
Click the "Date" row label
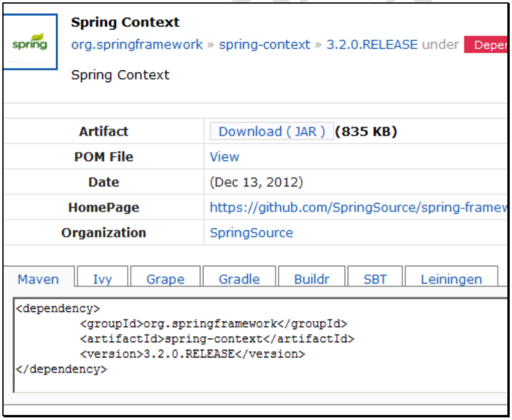click(x=103, y=182)
